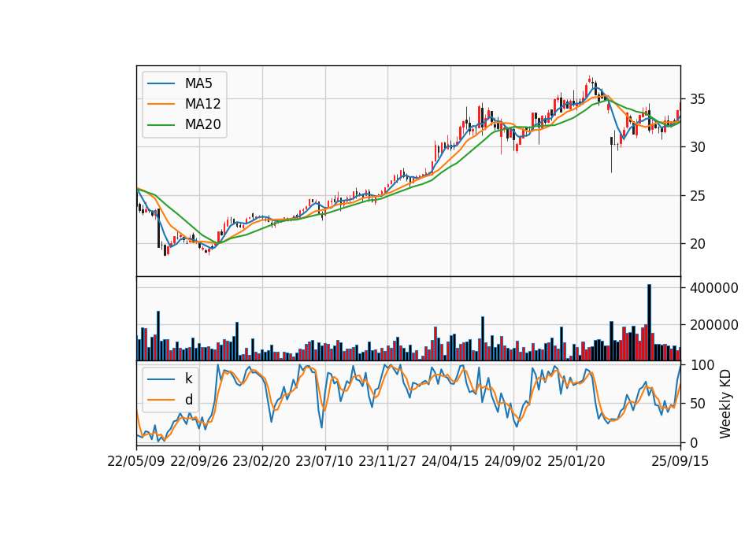The width and height of the screenshot is (756, 543).
Task: Click the KD axis value 50
Action: point(699,404)
